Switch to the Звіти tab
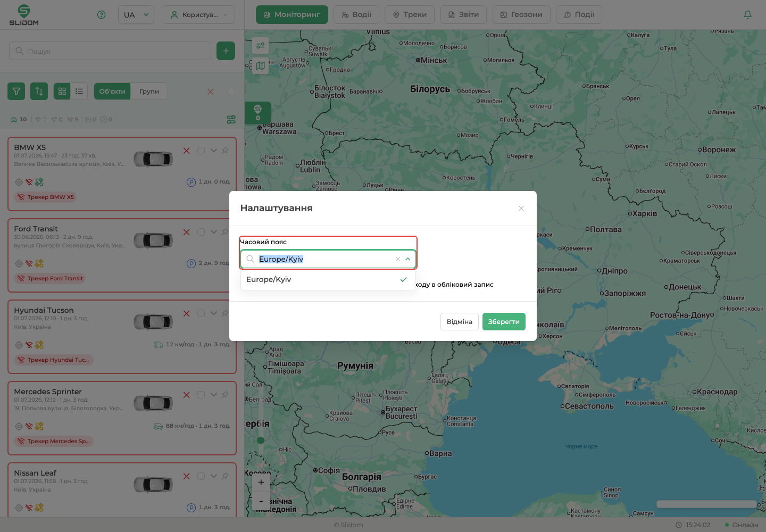This screenshot has width=766, height=532. [464, 15]
